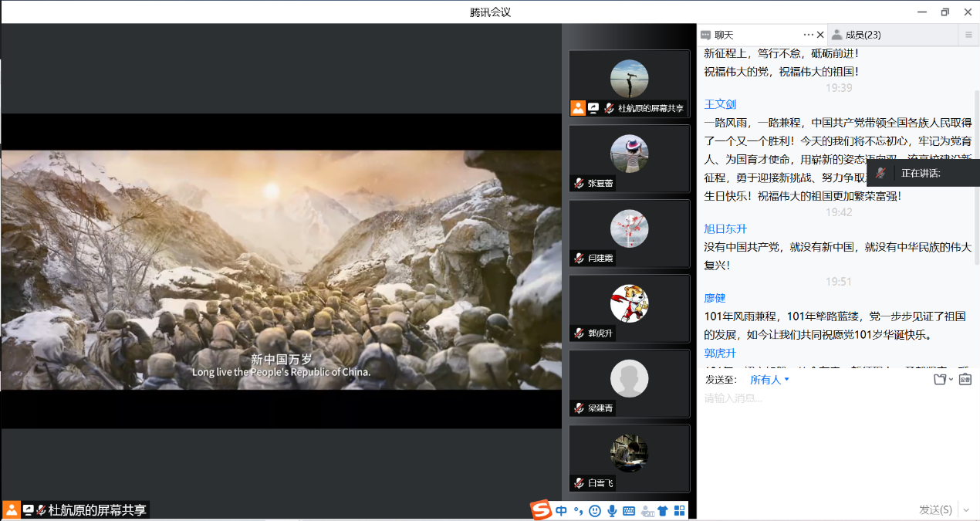Click the 请输入消息 message input field
This screenshot has width=980, height=521.
point(837,444)
